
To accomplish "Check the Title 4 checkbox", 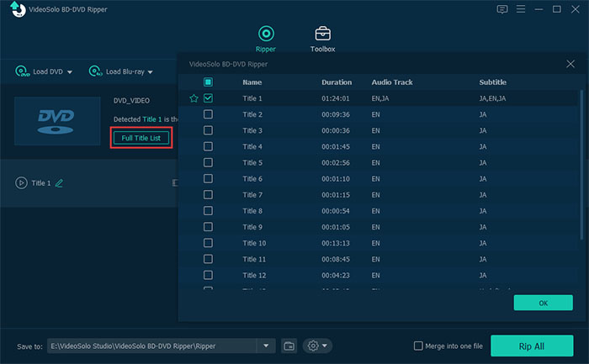I will [x=208, y=146].
